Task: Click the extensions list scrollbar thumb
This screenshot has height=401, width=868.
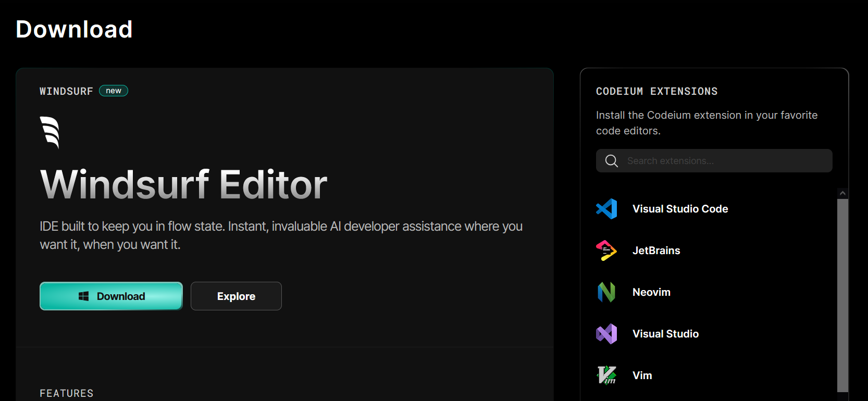Action: 842,295
